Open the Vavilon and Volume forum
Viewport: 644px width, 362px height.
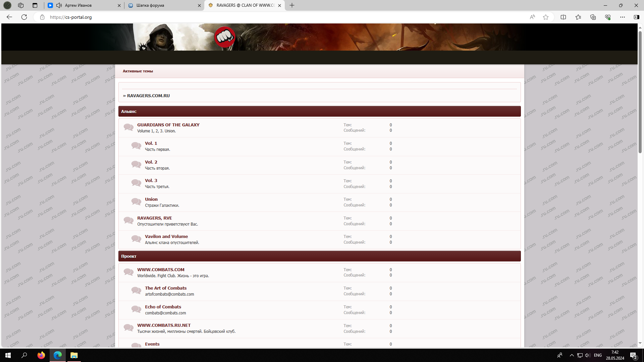point(166,236)
